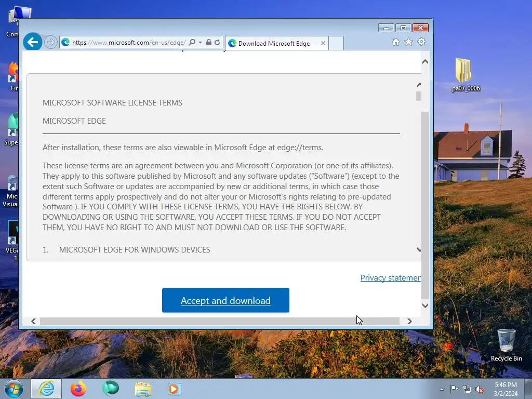Click the page vertical scroll up arrow
Image resolution: width=532 pixels, height=399 pixels.
point(425,62)
